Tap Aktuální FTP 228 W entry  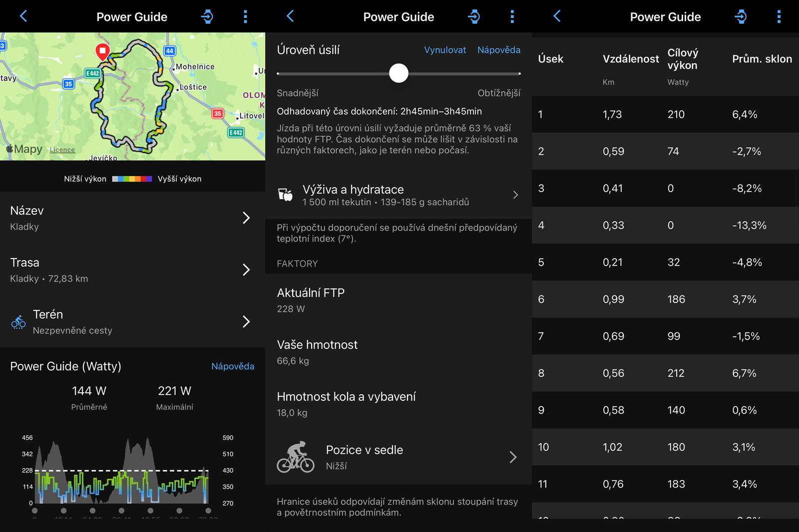click(398, 300)
